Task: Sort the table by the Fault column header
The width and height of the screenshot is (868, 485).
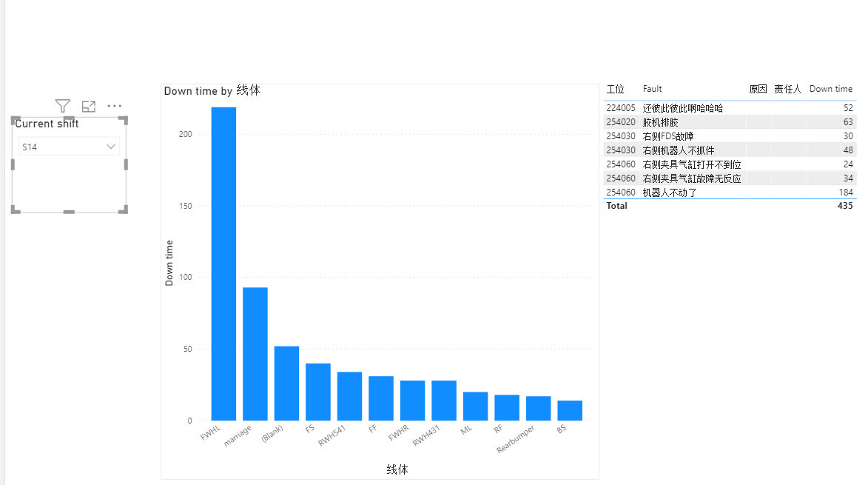Action: point(652,89)
